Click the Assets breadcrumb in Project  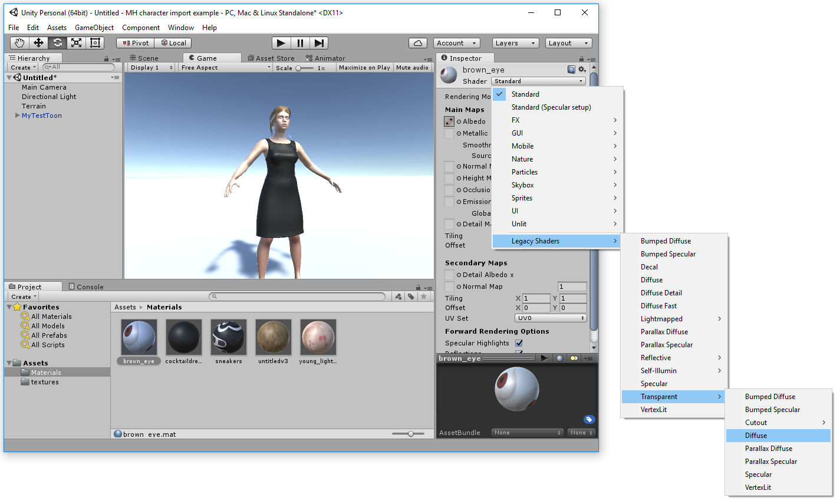coord(125,307)
